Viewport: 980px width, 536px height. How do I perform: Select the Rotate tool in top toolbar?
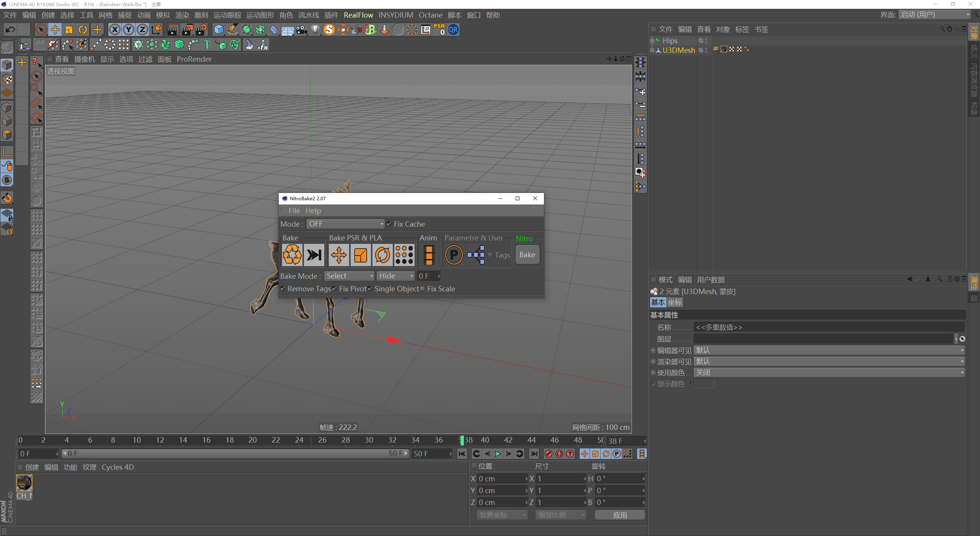pyautogui.click(x=83, y=29)
